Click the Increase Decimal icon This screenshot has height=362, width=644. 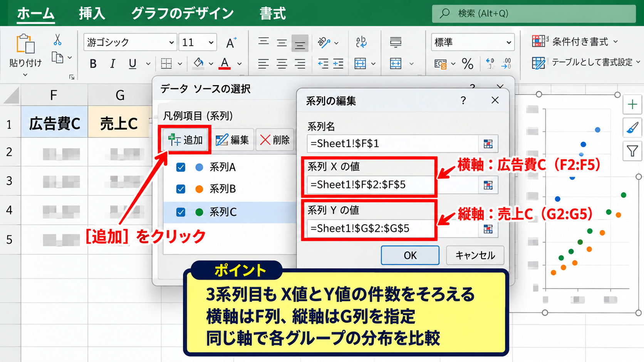[x=490, y=63]
